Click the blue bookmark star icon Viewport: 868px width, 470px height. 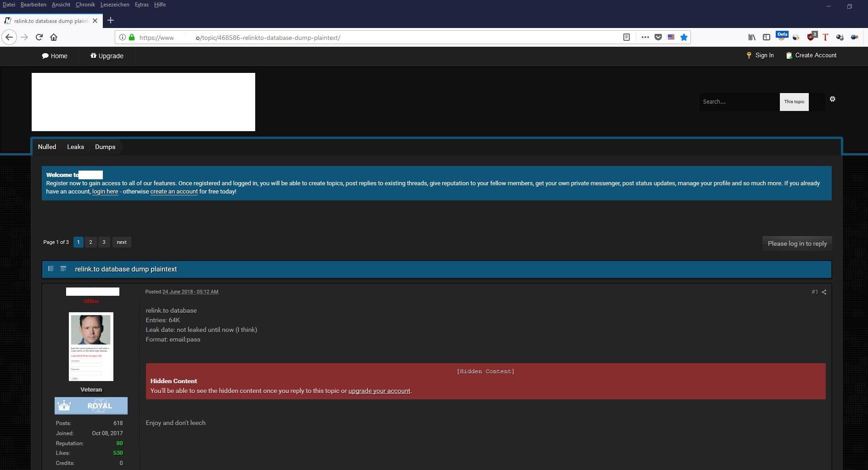point(684,37)
